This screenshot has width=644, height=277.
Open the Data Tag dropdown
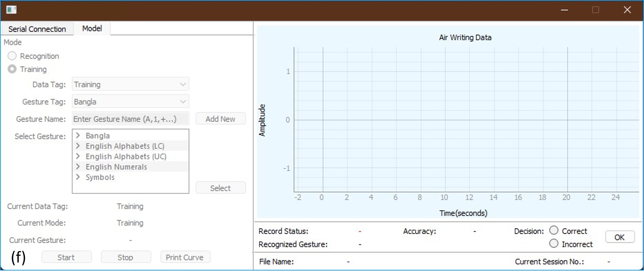coord(130,84)
